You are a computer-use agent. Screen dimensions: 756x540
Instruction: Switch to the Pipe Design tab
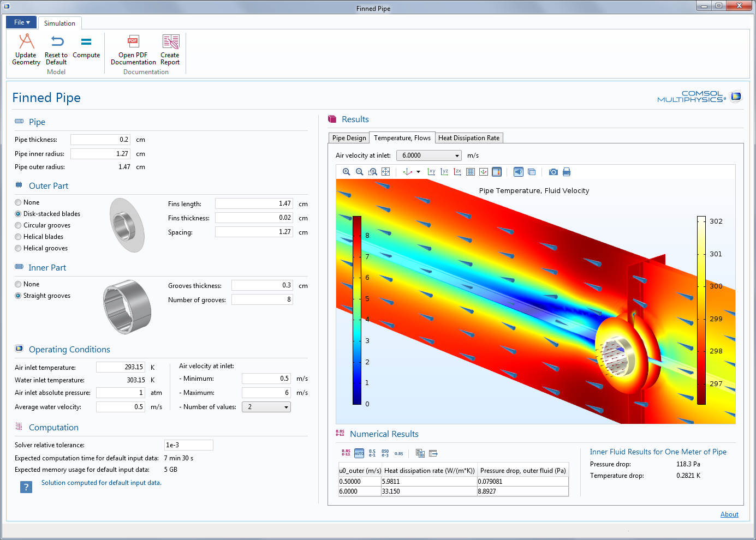[349, 138]
